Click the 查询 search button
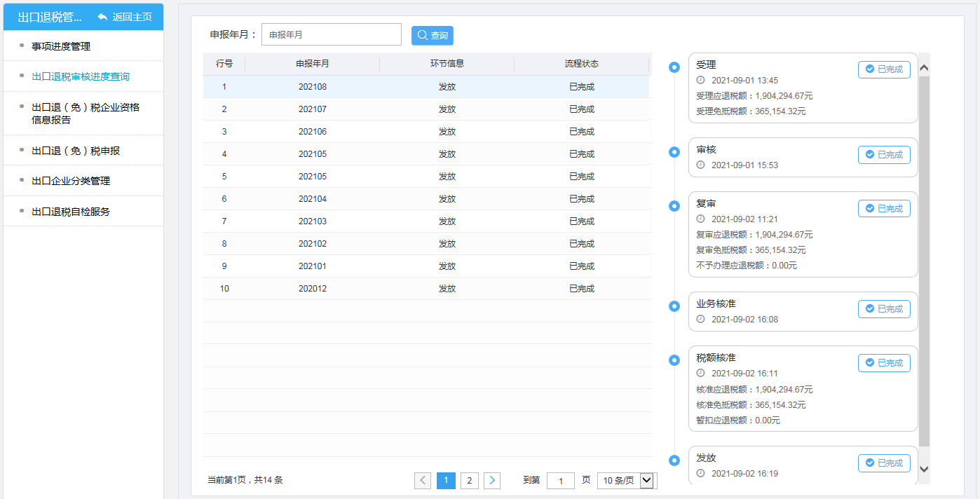This screenshot has width=980, height=499. tap(432, 34)
